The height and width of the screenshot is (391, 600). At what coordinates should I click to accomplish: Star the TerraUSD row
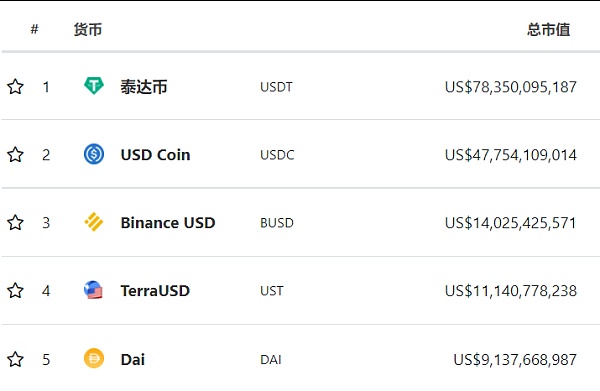15,290
